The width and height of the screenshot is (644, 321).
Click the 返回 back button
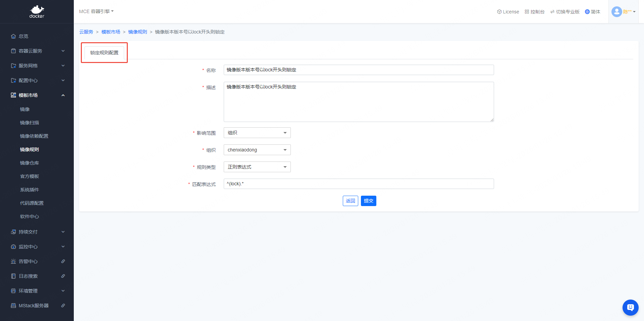[350, 201]
